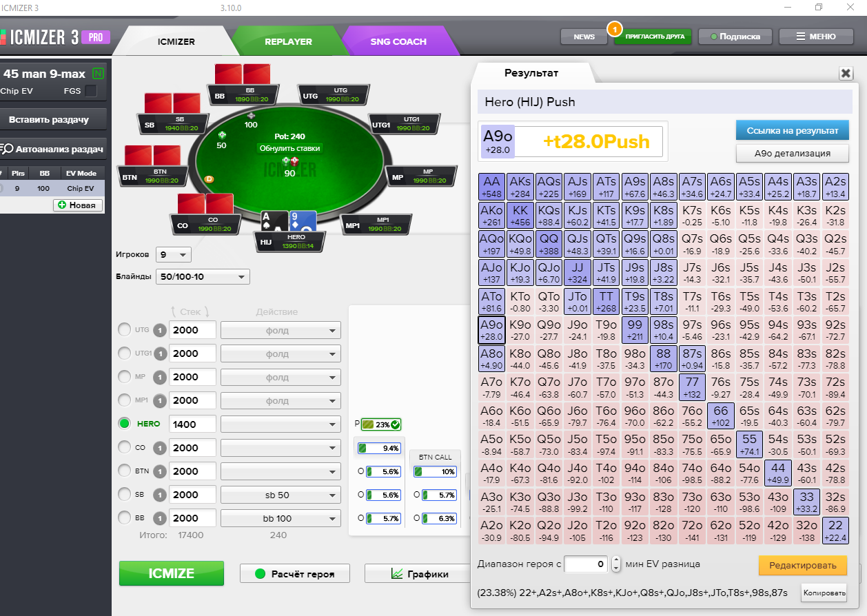The height and width of the screenshot is (616, 867).
Task: Click the MP1 seat plate on the table
Action: 377,224
